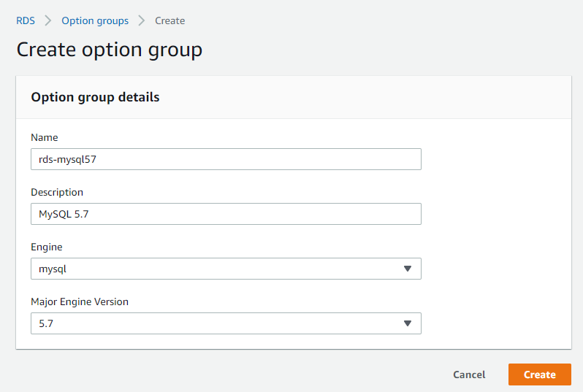Click the Major Engine Version label
The height and width of the screenshot is (392, 583).
(80, 301)
